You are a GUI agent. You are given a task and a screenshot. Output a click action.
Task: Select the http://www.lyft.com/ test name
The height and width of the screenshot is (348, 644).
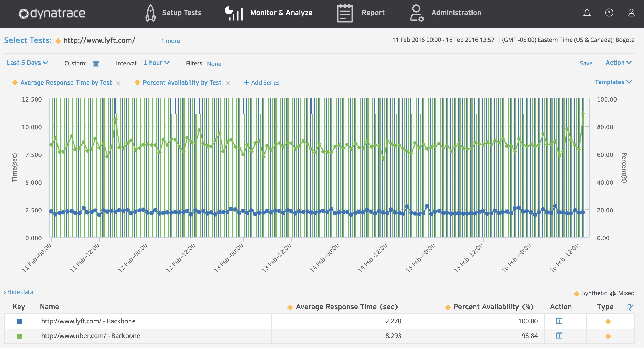click(99, 40)
